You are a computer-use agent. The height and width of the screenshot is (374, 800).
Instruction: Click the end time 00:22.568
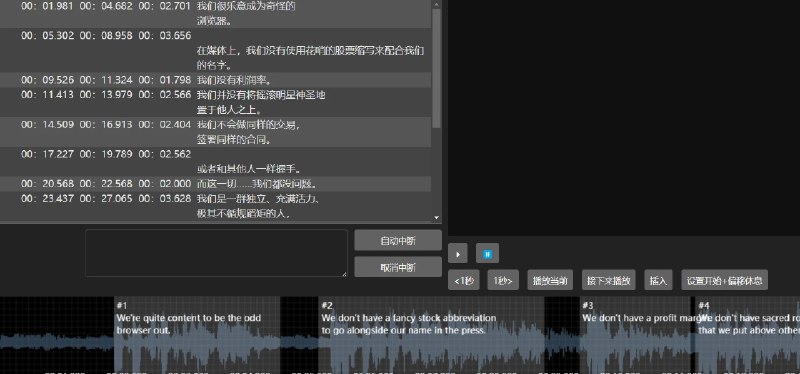pyautogui.click(x=106, y=184)
